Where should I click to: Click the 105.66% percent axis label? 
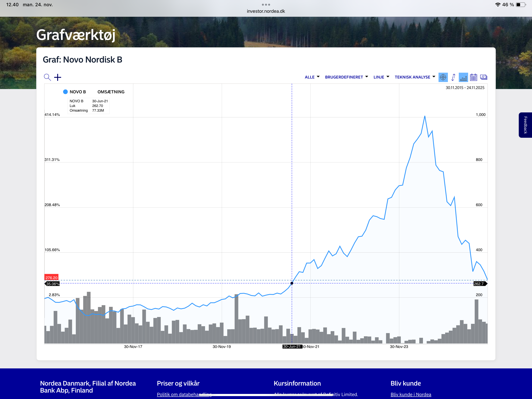coord(52,250)
